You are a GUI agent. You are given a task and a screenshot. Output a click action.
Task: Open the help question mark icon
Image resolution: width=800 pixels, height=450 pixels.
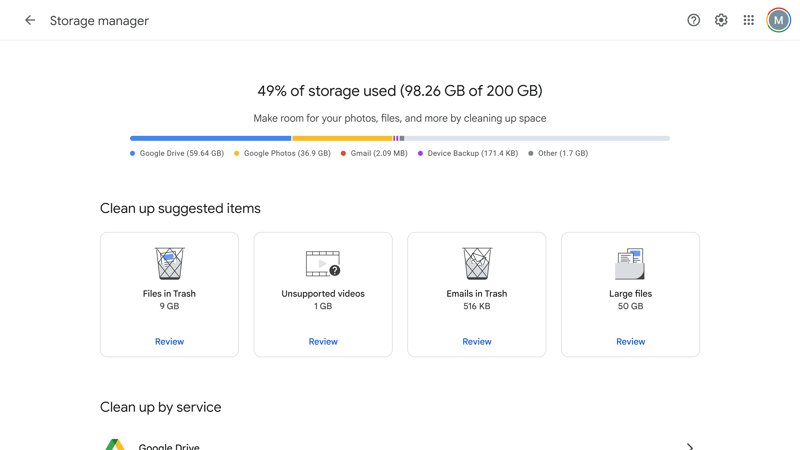tap(693, 20)
